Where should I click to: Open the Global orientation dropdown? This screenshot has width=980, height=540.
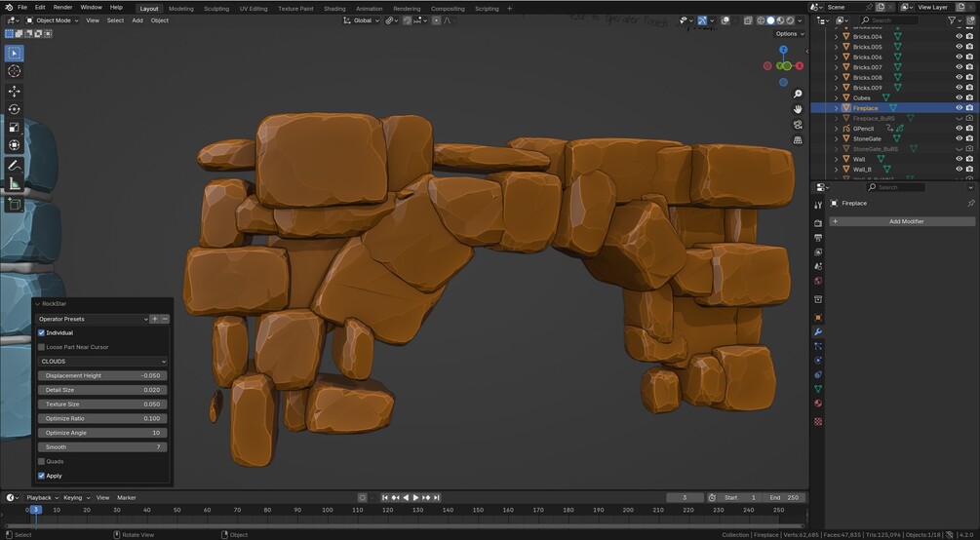363,20
